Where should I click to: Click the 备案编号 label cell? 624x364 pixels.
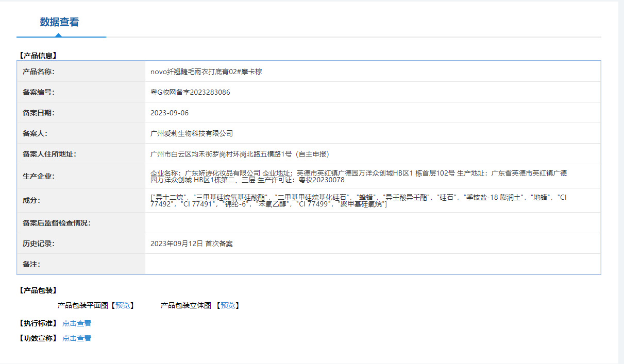[x=81, y=92]
